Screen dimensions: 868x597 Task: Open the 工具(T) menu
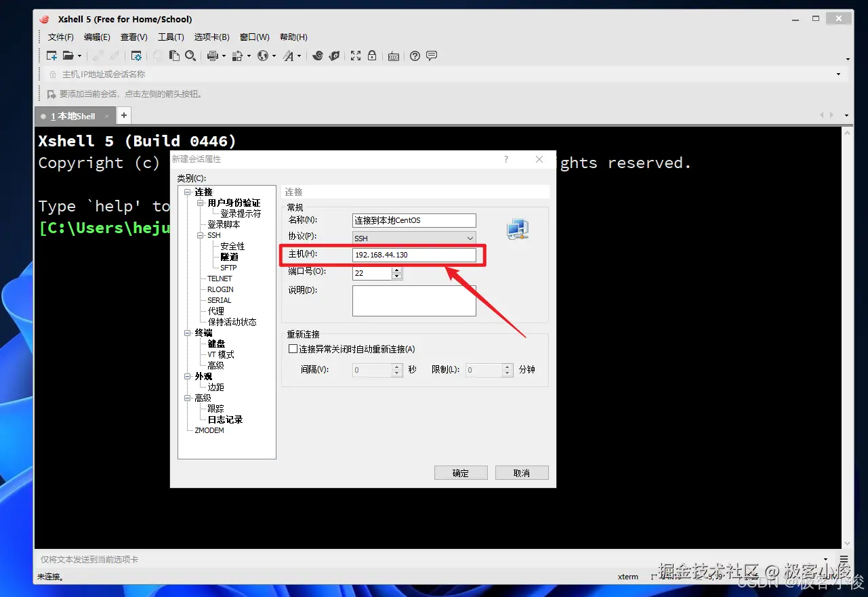click(171, 37)
